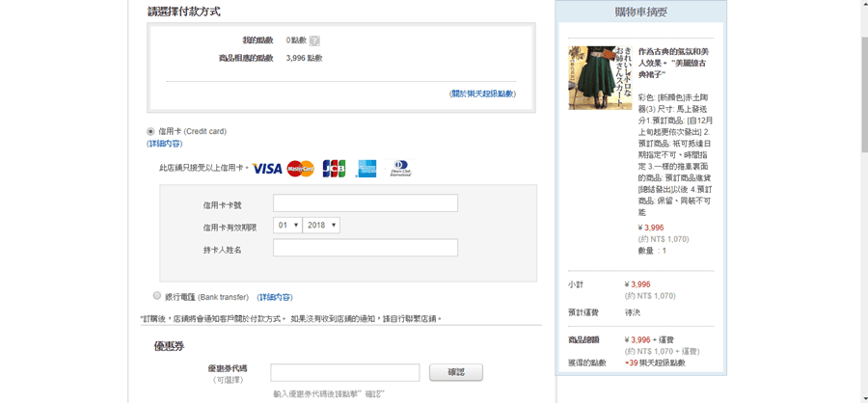
Task: Select the 銀行電匯 (Bank transfer) radio button
Action: pyautogui.click(x=157, y=296)
